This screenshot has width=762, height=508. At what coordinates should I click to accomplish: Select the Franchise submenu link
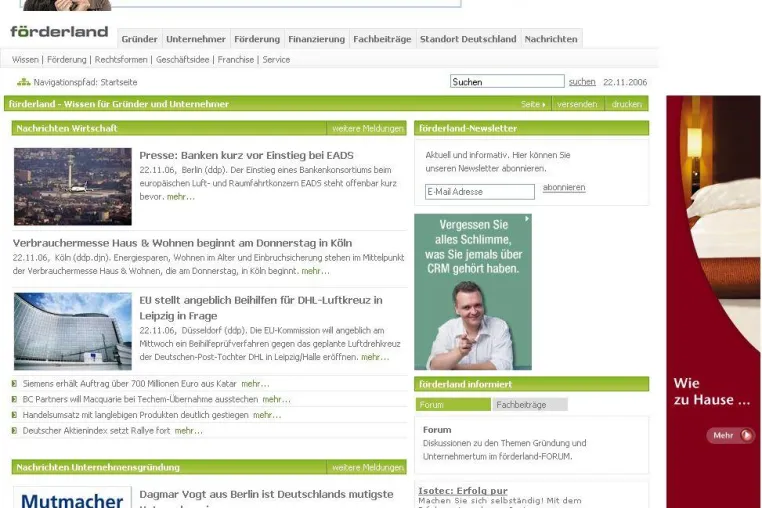pyautogui.click(x=236, y=60)
